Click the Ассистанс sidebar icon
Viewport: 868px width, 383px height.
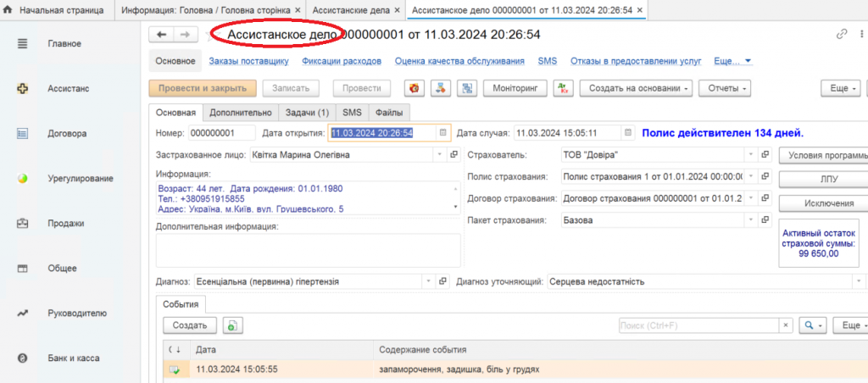coord(24,88)
